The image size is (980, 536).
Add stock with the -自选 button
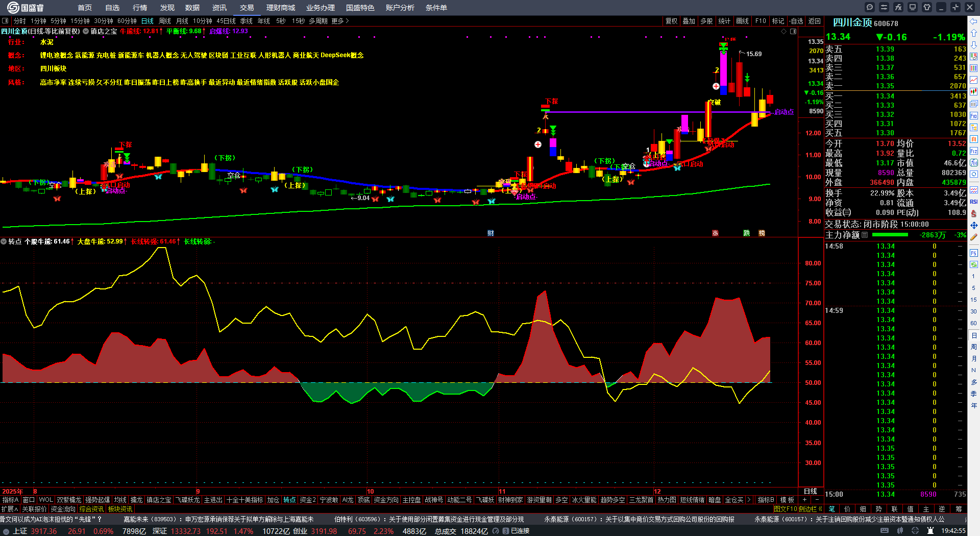click(x=796, y=21)
